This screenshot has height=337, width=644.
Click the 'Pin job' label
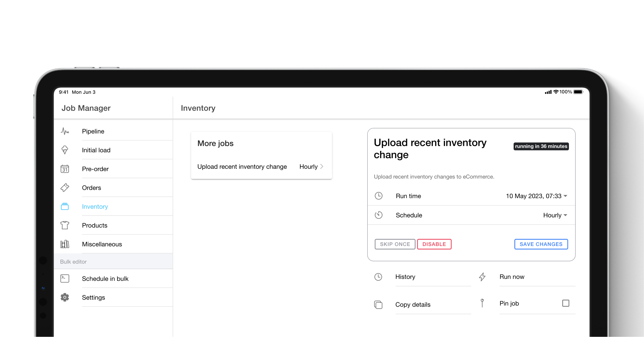tap(509, 303)
